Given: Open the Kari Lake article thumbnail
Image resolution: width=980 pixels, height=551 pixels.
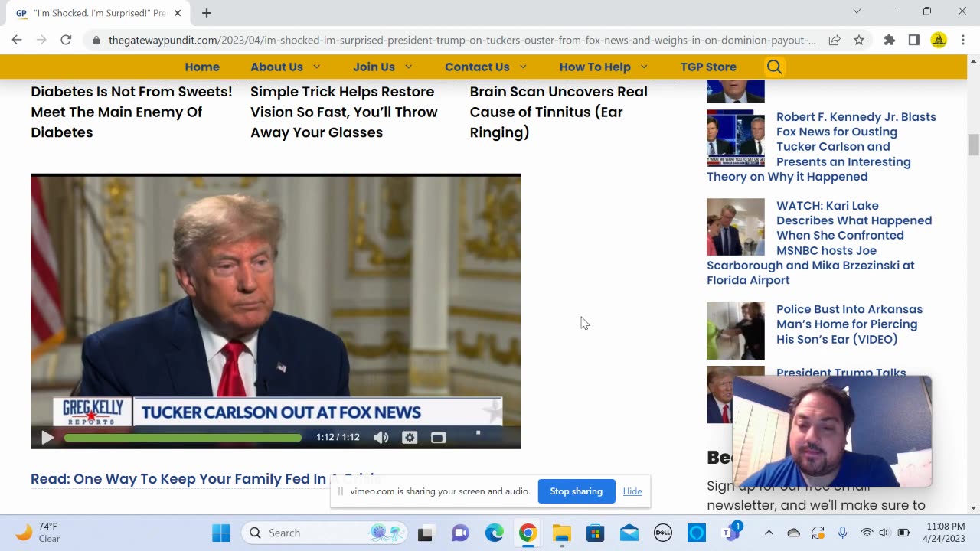Looking at the screenshot, I should 735,227.
